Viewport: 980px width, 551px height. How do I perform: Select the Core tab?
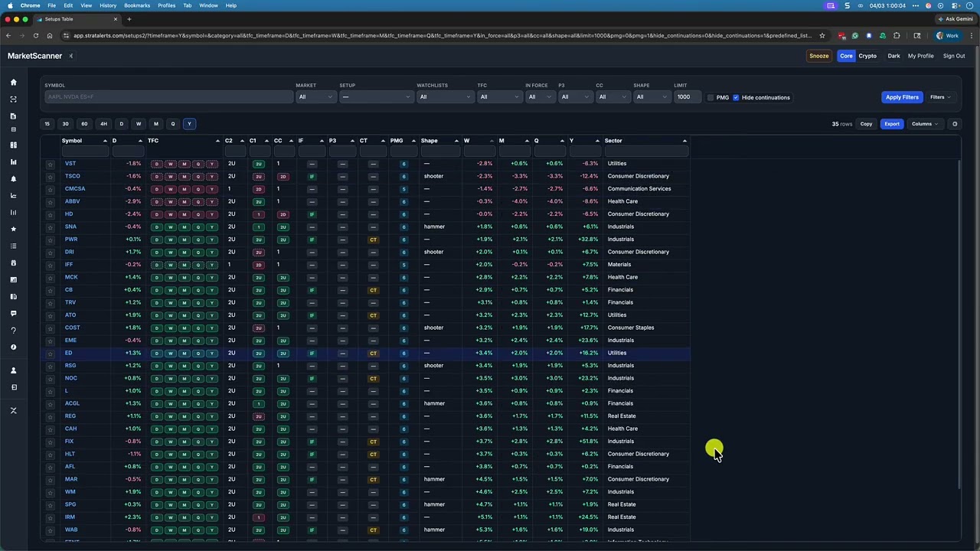point(846,56)
